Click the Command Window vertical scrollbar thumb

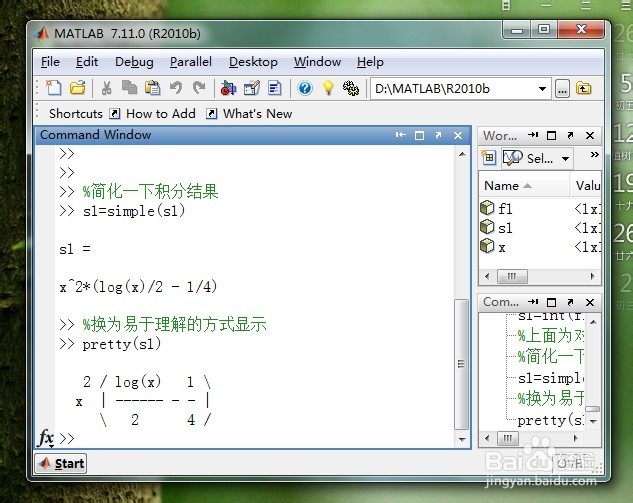click(x=461, y=364)
